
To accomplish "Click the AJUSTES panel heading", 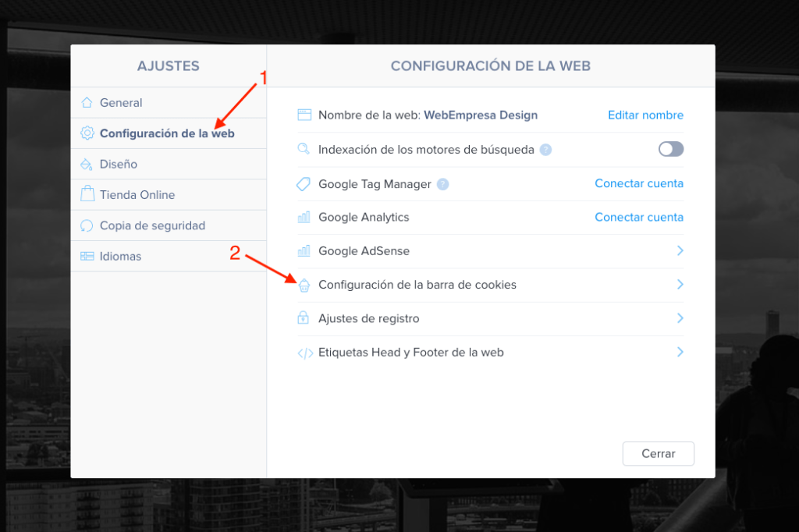I will tap(169, 66).
